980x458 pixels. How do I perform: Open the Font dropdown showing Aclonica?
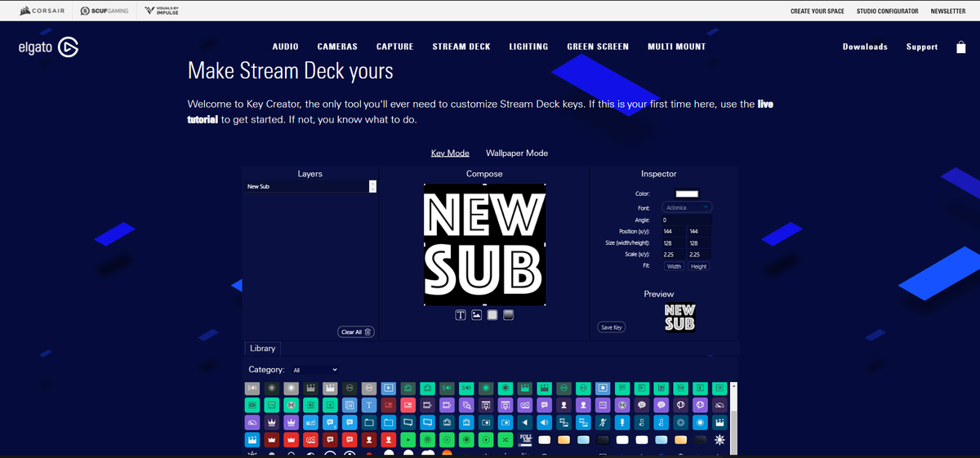point(687,207)
